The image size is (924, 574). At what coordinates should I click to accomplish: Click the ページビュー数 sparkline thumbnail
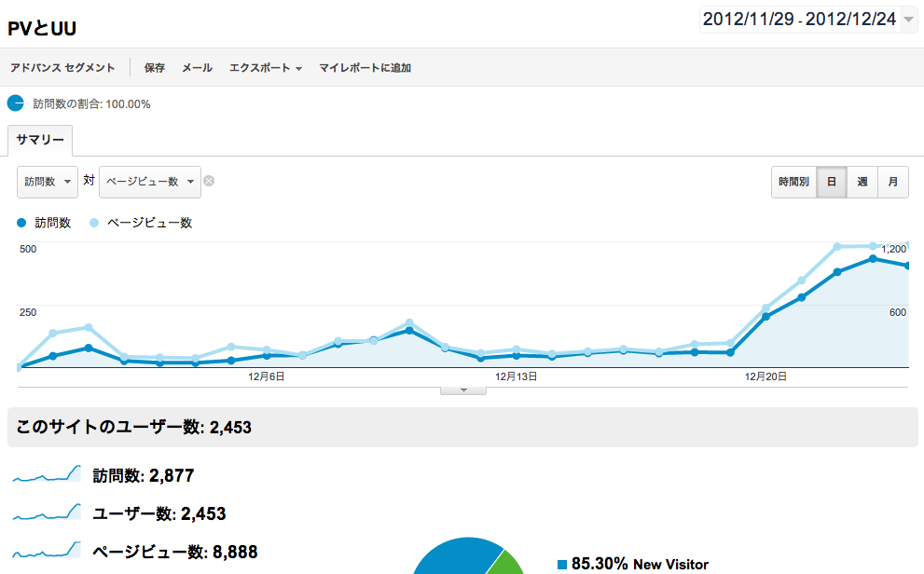(47, 550)
